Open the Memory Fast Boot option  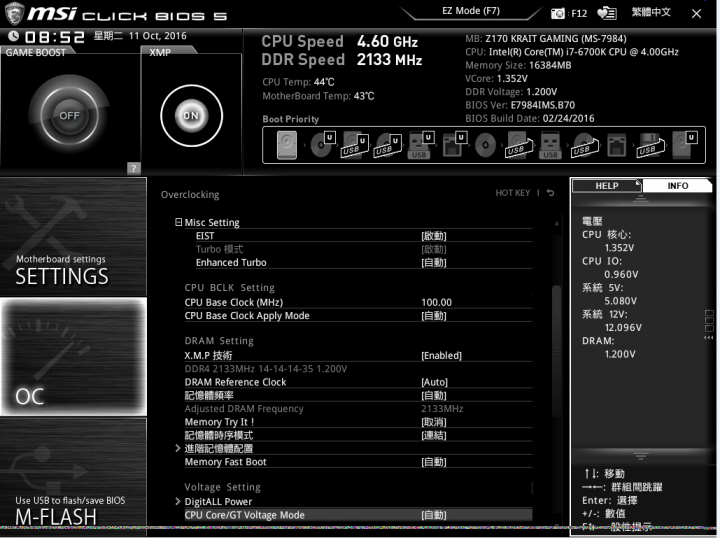(433, 462)
